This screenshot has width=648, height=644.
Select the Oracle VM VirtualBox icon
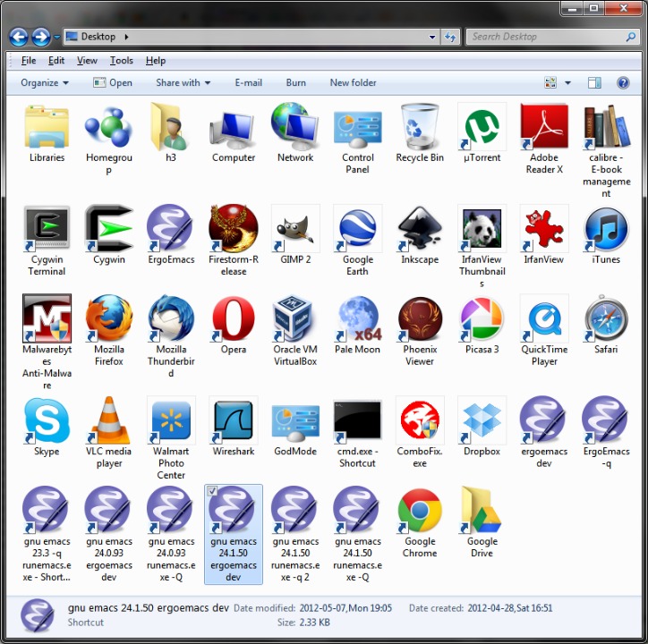pyautogui.click(x=295, y=319)
